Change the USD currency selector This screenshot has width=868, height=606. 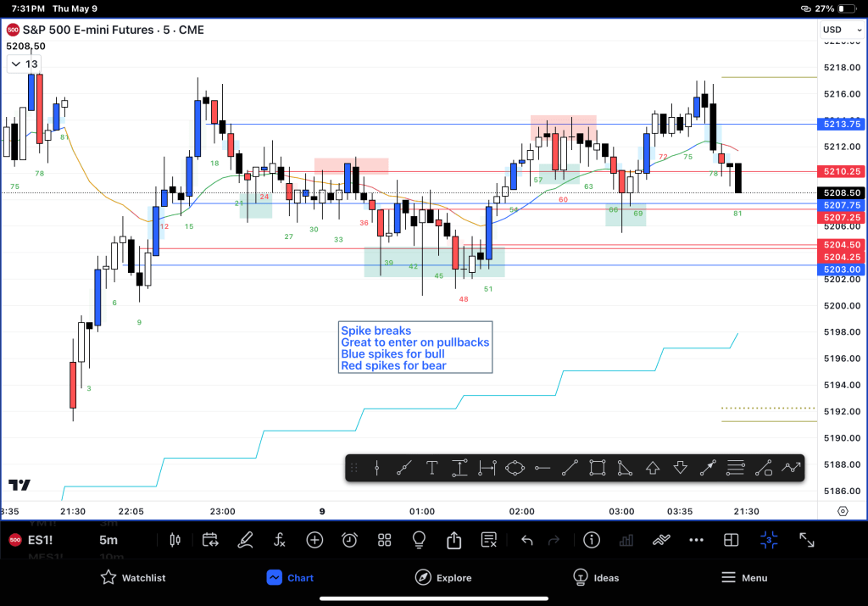[832, 31]
